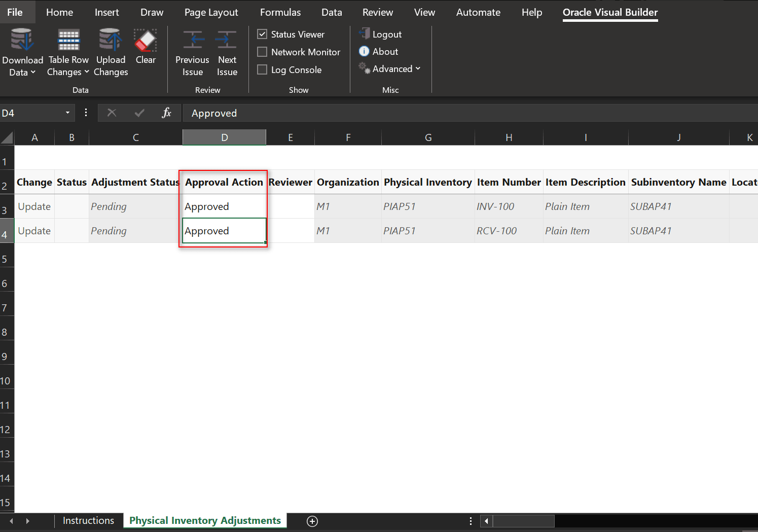
Task: Click sheet tab bar resize dots
Action: (x=471, y=521)
